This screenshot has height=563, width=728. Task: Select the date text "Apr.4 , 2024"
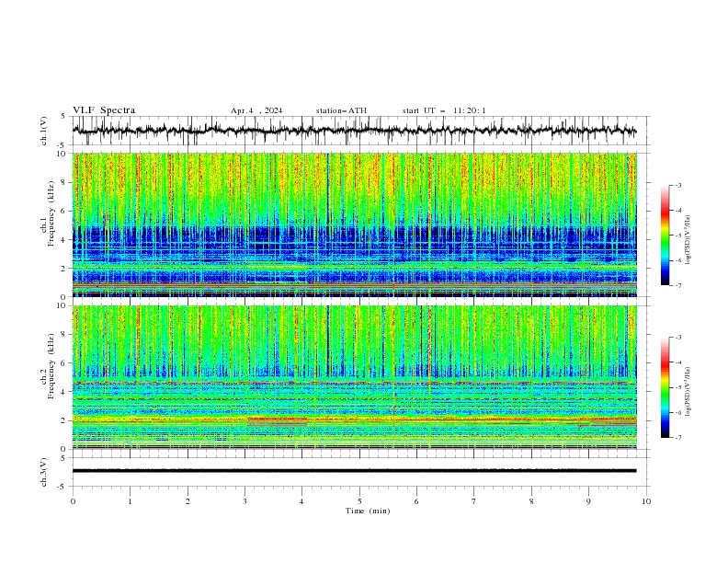pyautogui.click(x=256, y=110)
